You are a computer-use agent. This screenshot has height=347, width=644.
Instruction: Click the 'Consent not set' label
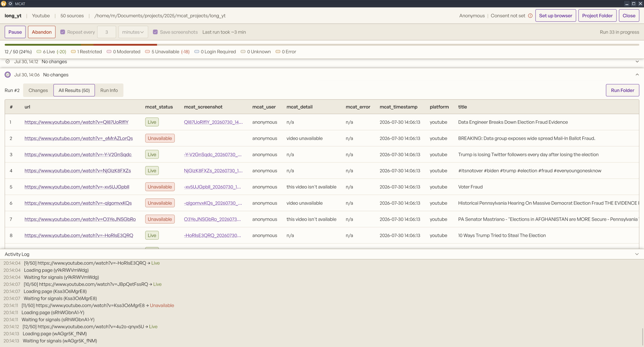coord(508,16)
